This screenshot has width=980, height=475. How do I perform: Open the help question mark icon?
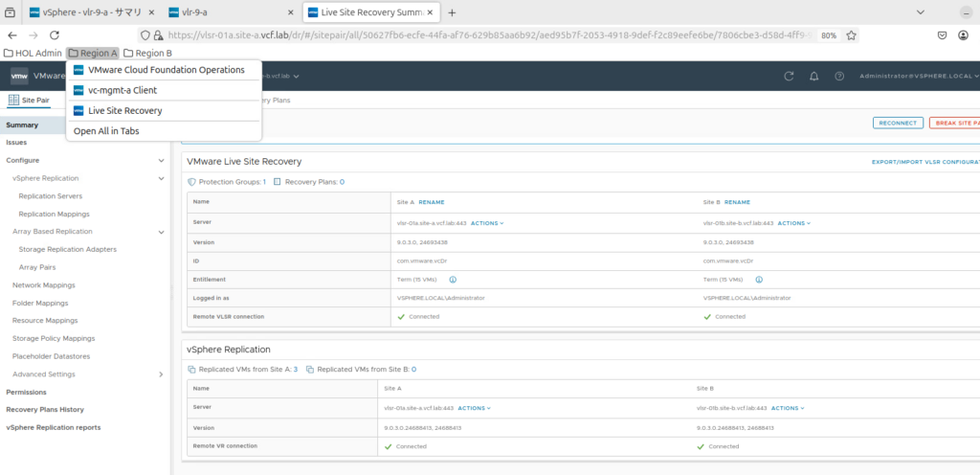point(839,76)
